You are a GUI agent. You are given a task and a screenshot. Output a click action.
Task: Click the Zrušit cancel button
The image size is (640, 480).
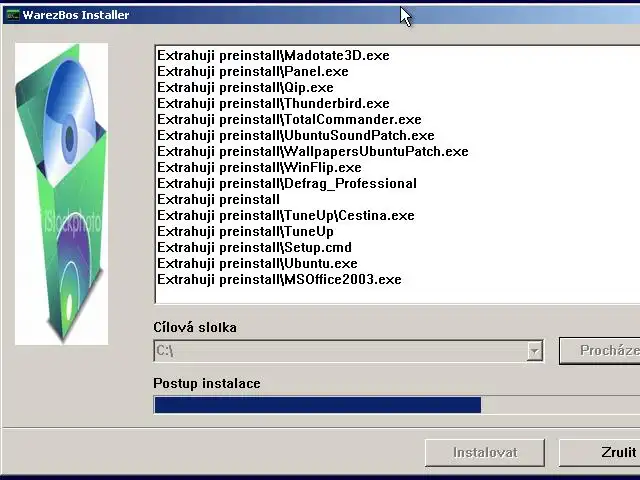(x=599, y=453)
